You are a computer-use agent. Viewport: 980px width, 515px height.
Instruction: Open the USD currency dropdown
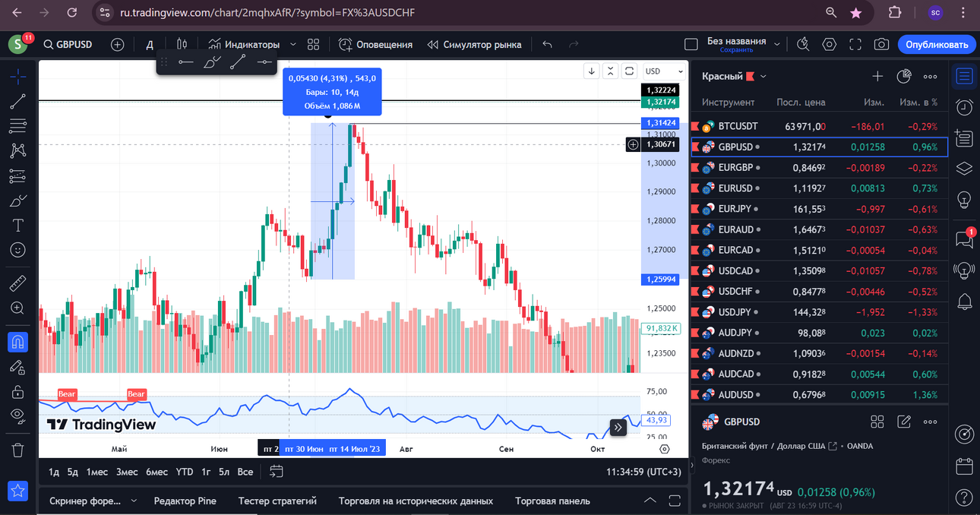click(665, 71)
